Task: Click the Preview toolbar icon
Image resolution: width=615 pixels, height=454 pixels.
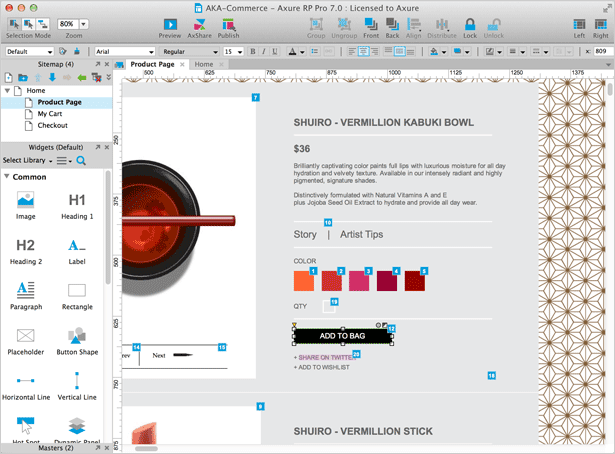Action: pos(170,25)
